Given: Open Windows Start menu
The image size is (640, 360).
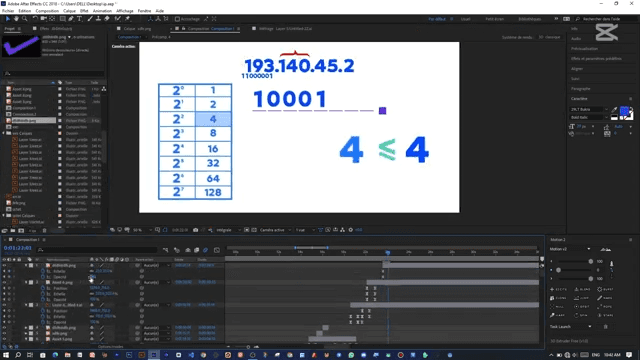Looking at the screenshot, I should click(6, 355).
